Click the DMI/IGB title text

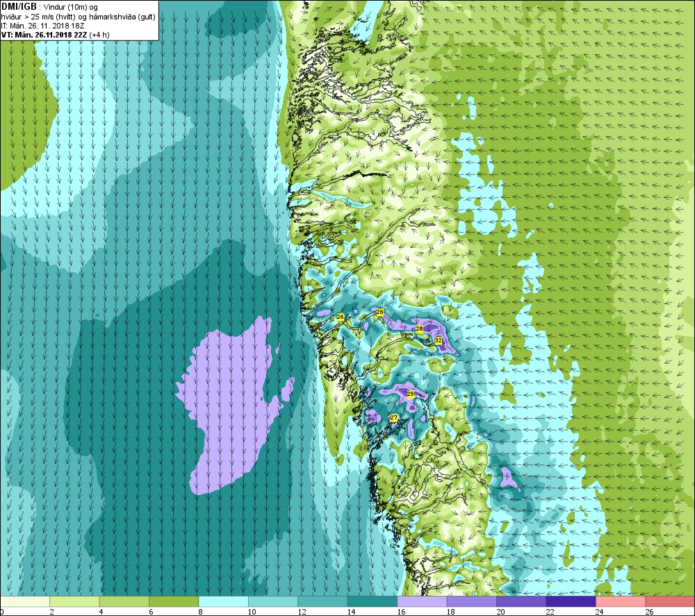click(x=19, y=7)
